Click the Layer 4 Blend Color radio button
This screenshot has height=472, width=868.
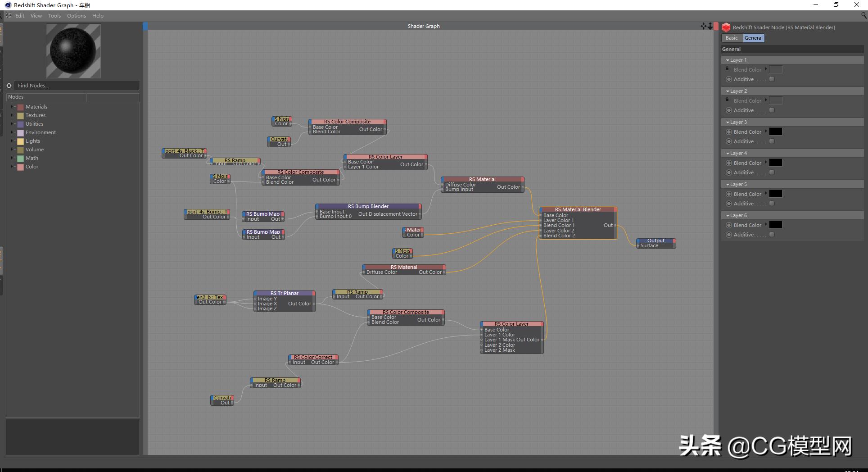pyautogui.click(x=729, y=163)
